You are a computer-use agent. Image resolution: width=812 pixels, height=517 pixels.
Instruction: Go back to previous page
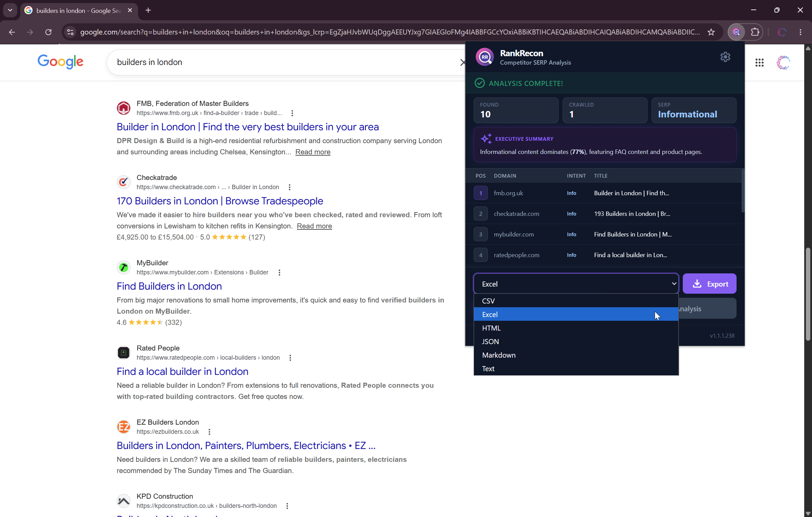tap(12, 32)
